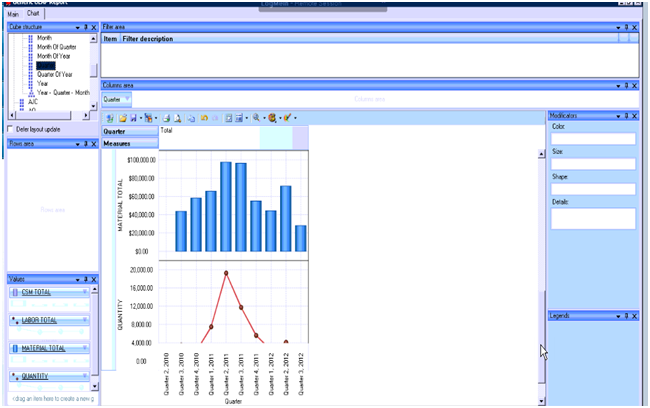
Task: Select the A/C dimension tree item
Action: pyautogui.click(x=33, y=102)
